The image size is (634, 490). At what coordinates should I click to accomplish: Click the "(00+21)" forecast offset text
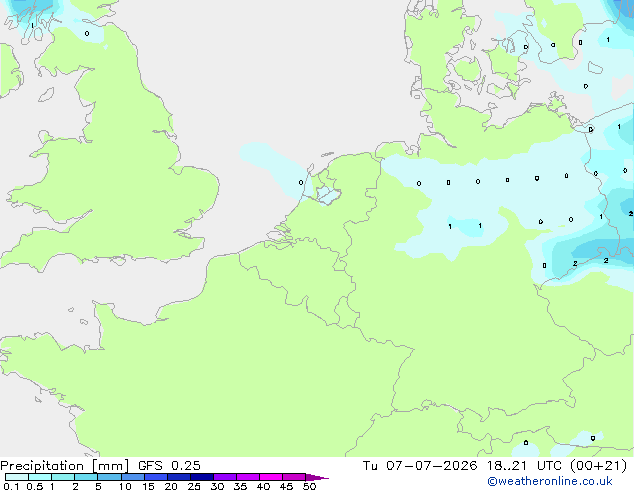pyautogui.click(x=598, y=466)
